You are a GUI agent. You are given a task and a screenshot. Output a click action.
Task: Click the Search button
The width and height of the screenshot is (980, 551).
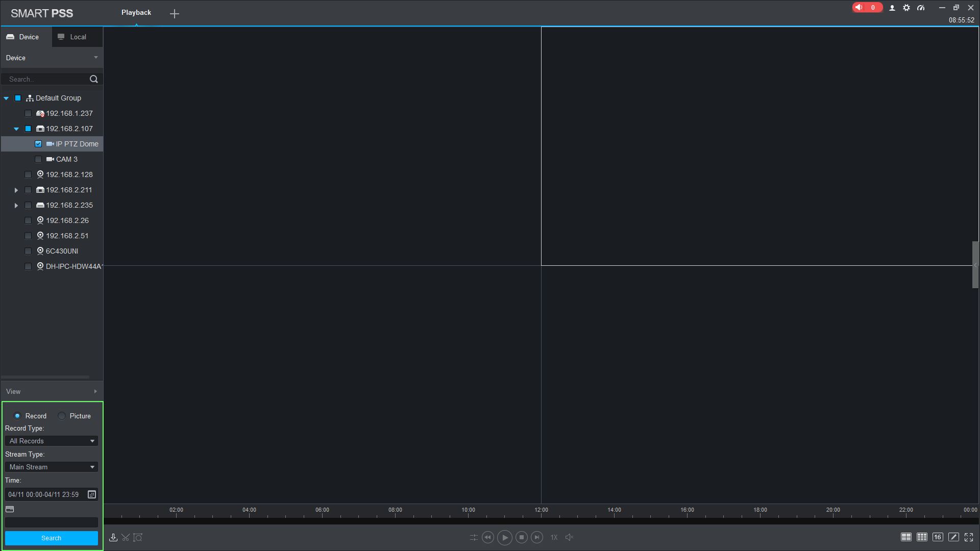51,538
